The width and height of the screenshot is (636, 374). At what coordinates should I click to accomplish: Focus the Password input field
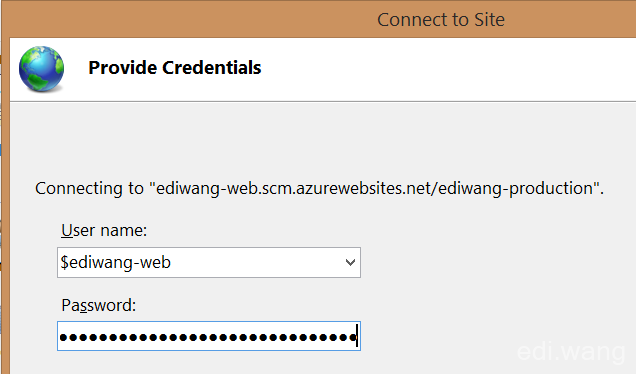[x=209, y=336]
